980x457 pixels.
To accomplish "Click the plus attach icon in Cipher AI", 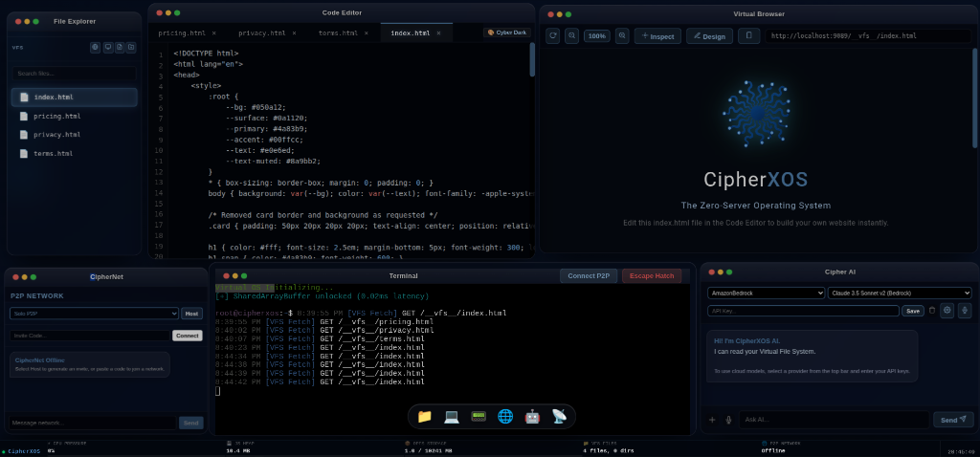I will 712,420.
